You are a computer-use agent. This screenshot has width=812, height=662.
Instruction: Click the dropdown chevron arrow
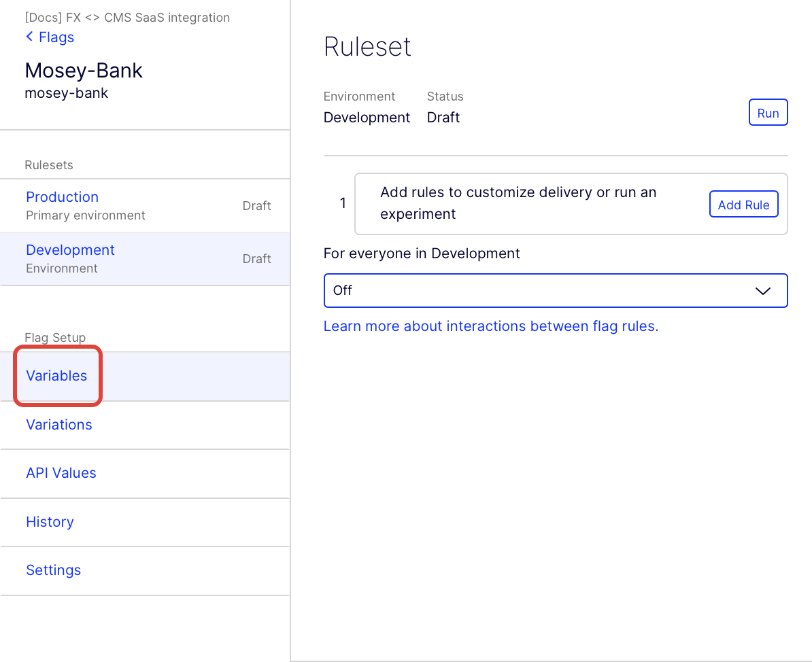(763, 291)
